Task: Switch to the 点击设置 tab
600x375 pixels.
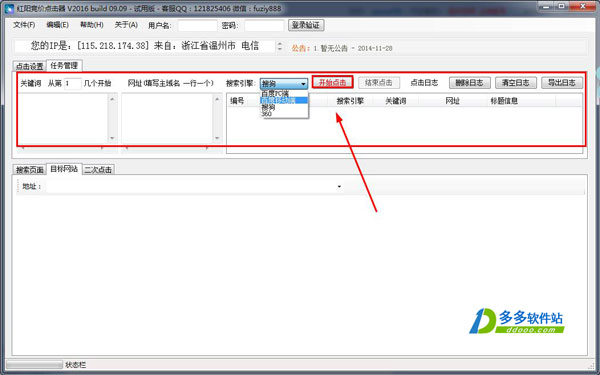Action: 29,66
